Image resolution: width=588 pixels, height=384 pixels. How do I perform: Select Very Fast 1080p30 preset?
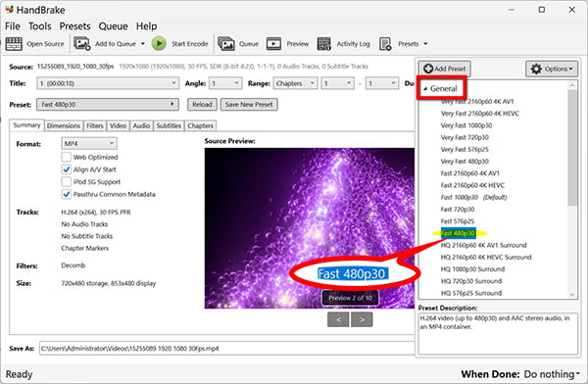coord(466,125)
